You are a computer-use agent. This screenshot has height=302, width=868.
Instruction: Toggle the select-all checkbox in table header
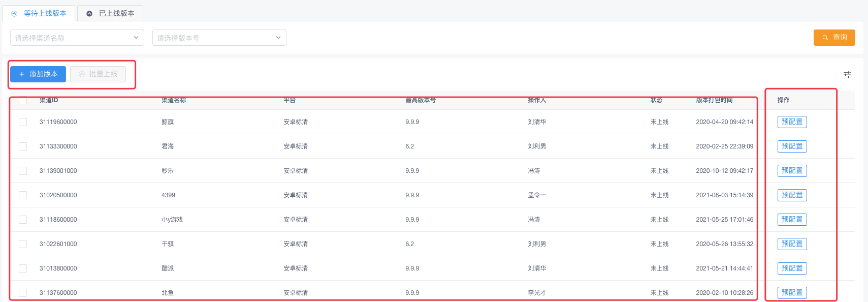(23, 100)
